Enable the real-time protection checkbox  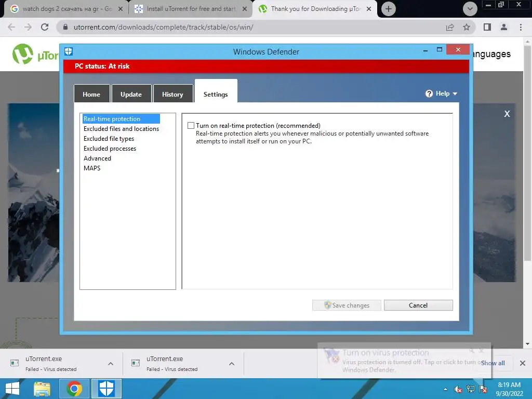[x=191, y=126]
